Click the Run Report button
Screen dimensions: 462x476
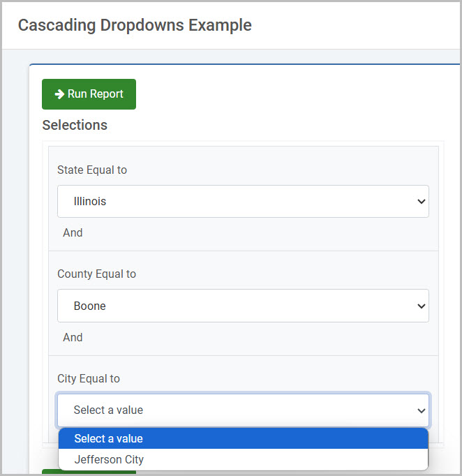coord(89,94)
